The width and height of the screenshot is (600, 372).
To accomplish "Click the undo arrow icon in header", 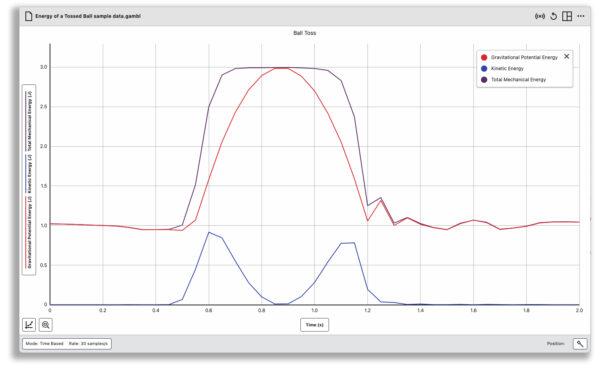I will point(553,16).
